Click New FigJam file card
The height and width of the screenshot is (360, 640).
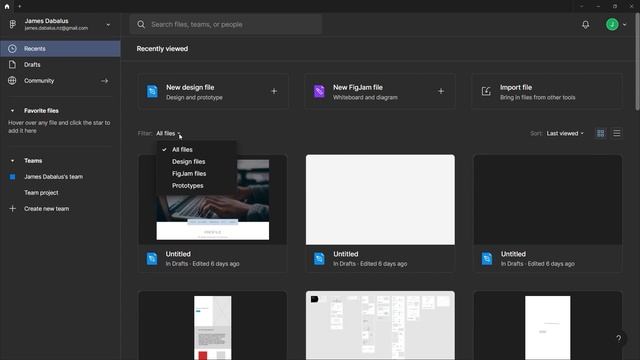tap(380, 91)
